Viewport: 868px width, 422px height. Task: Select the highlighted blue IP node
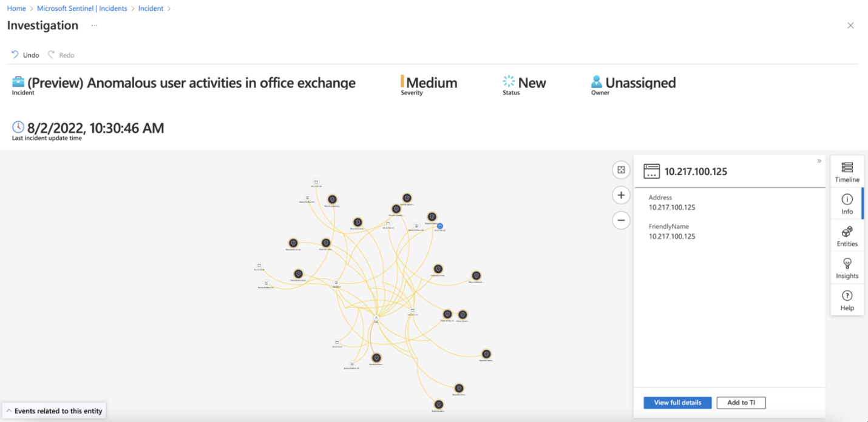(x=441, y=226)
